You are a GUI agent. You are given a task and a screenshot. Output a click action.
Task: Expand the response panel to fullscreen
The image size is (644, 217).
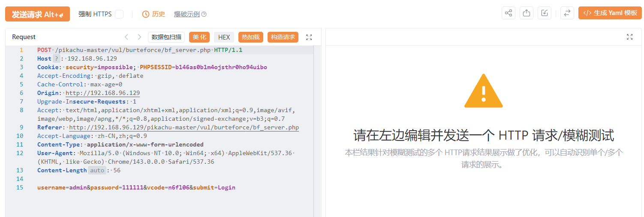point(630,37)
